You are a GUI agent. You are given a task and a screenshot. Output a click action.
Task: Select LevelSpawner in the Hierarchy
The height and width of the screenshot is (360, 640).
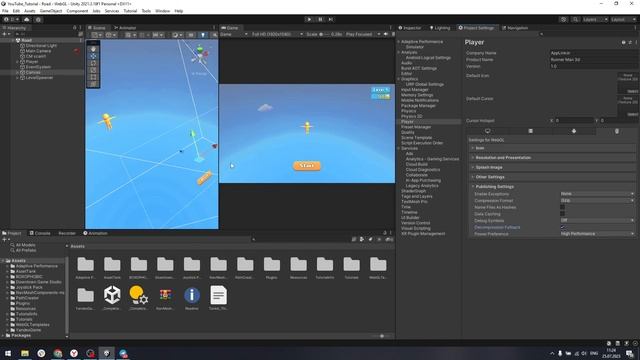tap(39, 78)
